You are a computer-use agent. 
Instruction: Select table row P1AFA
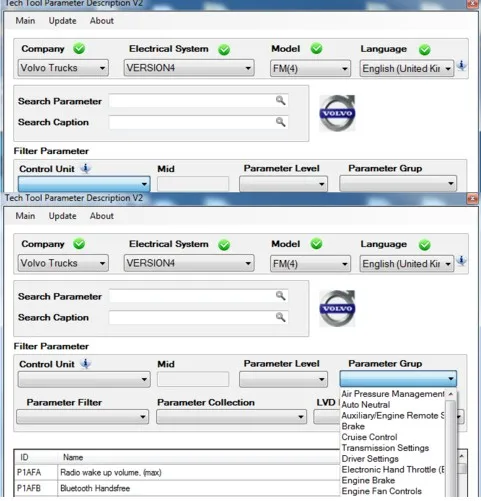[177, 473]
